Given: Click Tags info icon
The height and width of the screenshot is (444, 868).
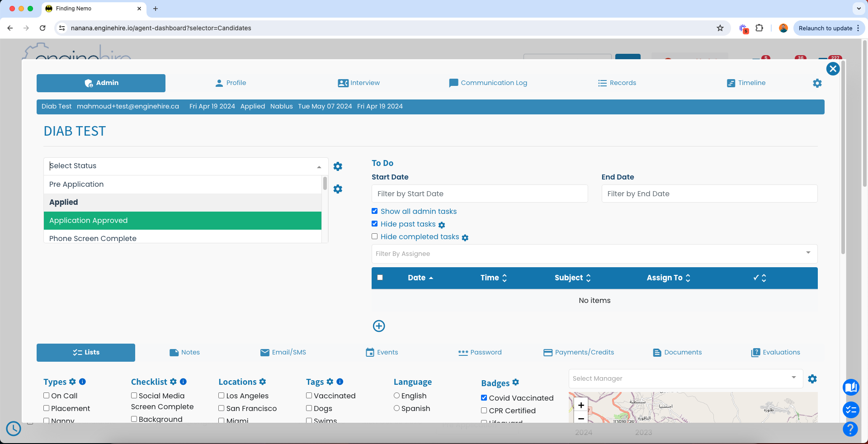Looking at the screenshot, I should click(340, 382).
